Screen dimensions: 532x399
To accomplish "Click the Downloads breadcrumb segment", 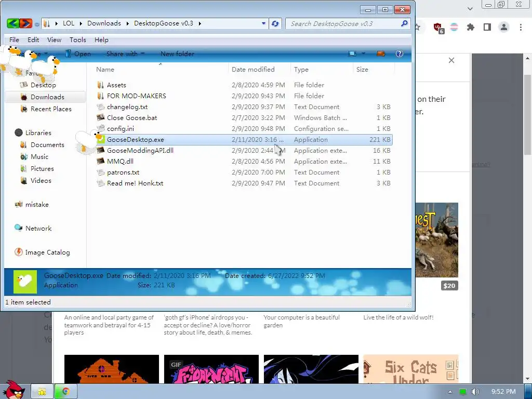I will [104, 23].
